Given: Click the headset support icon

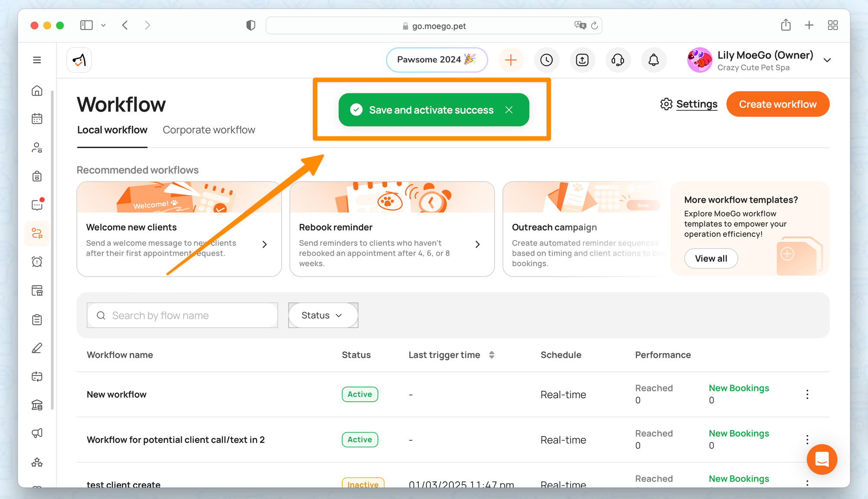Looking at the screenshot, I should pos(618,60).
